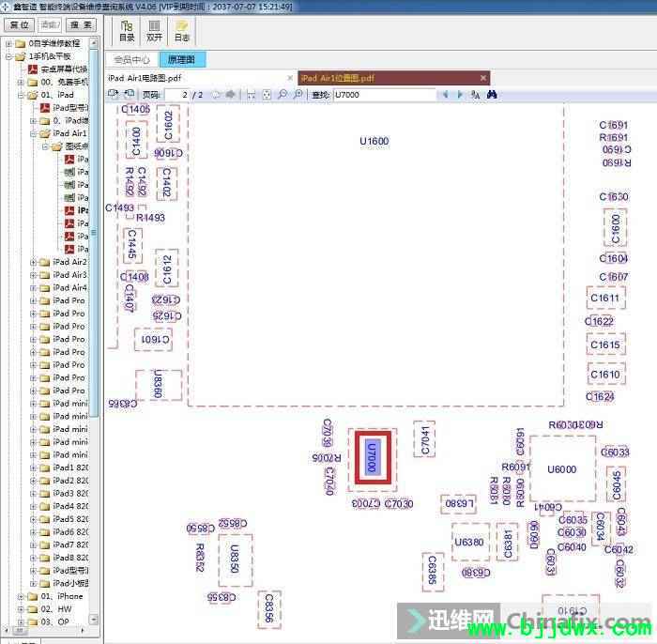The image size is (657, 644).
Task: Click the previous search result arrow
Action: [x=445, y=95]
